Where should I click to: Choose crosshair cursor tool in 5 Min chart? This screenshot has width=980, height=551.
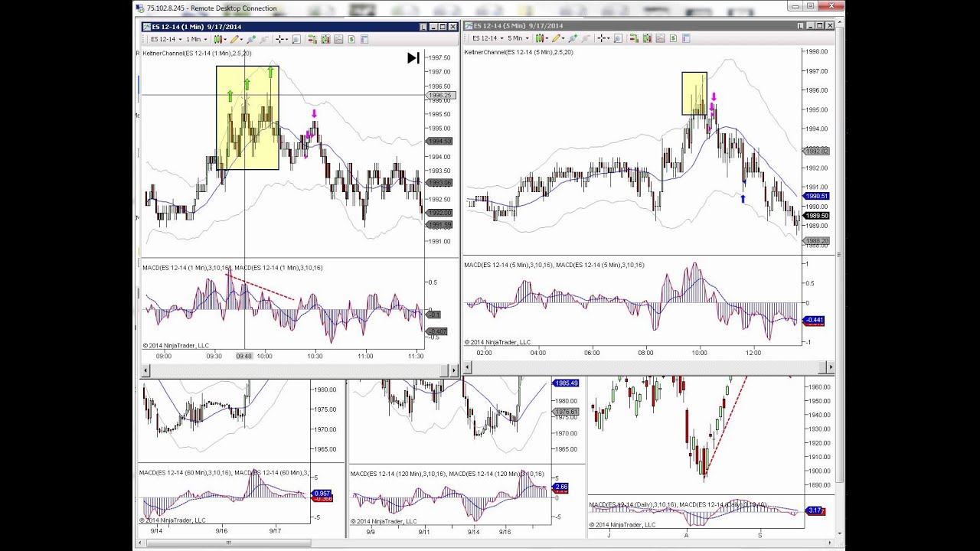pos(601,38)
